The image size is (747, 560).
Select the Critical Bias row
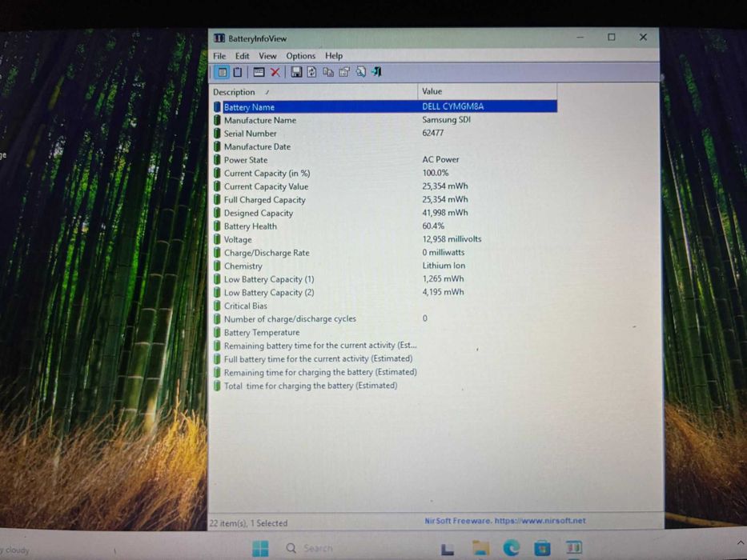pos(384,306)
